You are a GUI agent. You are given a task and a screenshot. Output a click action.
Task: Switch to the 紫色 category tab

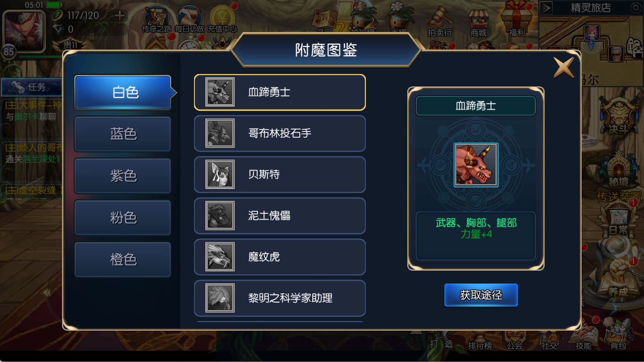[123, 176]
